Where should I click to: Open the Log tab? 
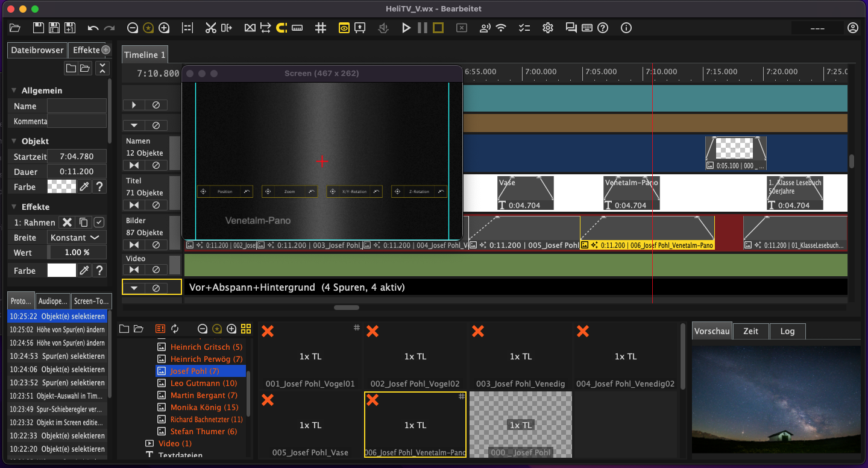(787, 331)
